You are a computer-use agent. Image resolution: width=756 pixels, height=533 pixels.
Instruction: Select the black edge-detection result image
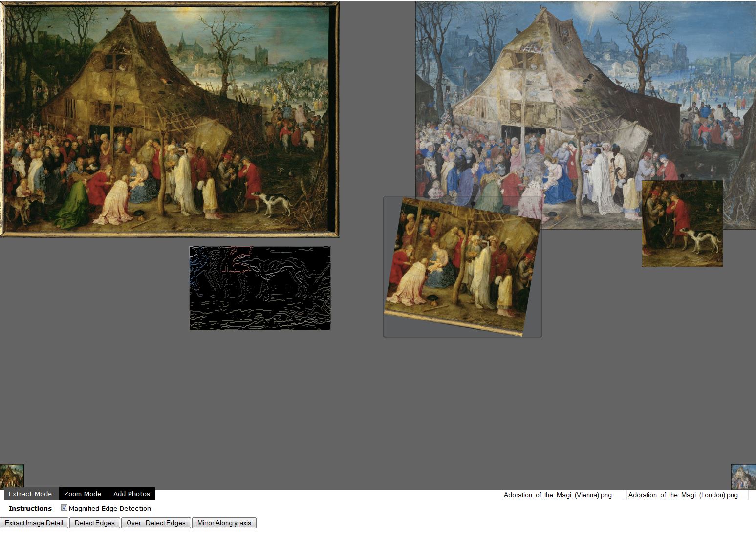(x=259, y=288)
